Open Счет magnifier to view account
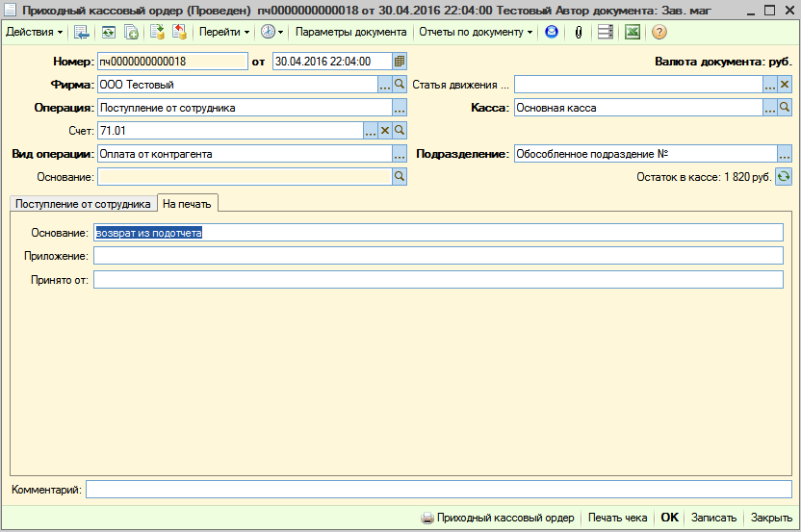The width and height of the screenshot is (801, 532). click(400, 131)
